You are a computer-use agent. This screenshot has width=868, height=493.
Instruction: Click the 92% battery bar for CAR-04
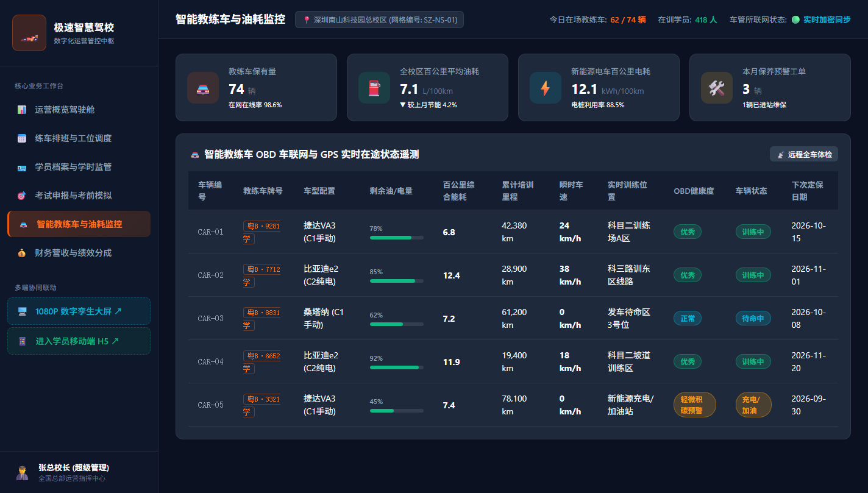coord(397,367)
